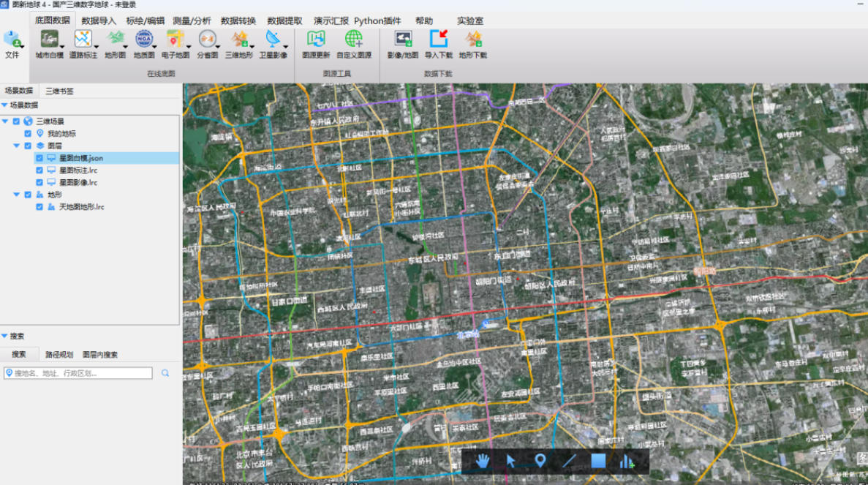Screen dimensions: 868x485
Task: Collapse the 搜索 panel section
Action: pyautogui.click(x=5, y=337)
